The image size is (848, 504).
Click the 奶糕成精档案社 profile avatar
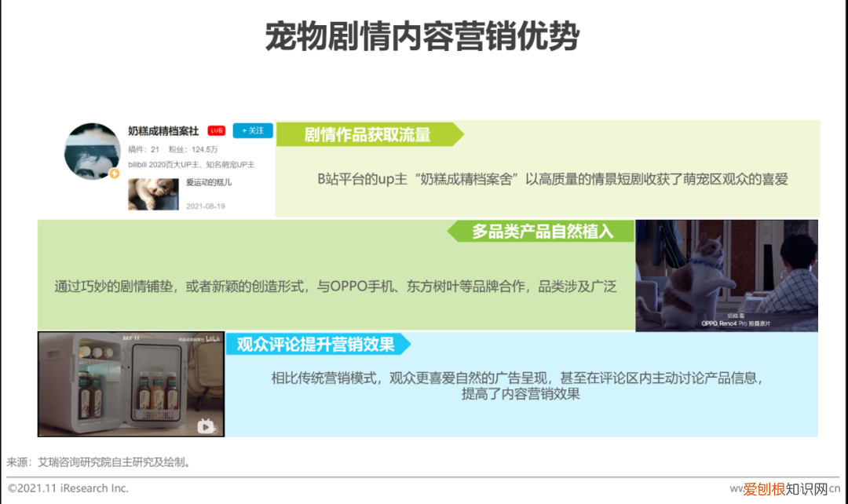pyautogui.click(x=91, y=152)
